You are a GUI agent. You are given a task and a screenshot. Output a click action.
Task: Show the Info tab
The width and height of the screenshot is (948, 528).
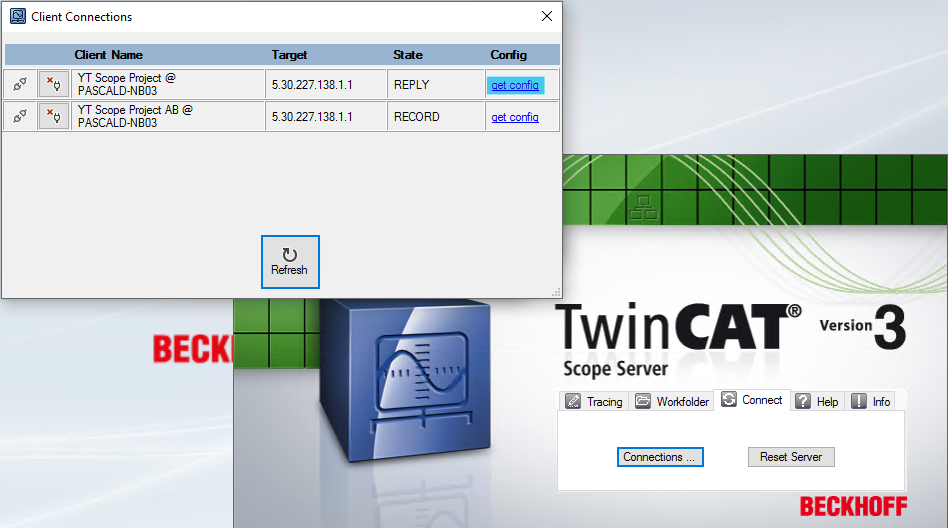tap(870, 402)
